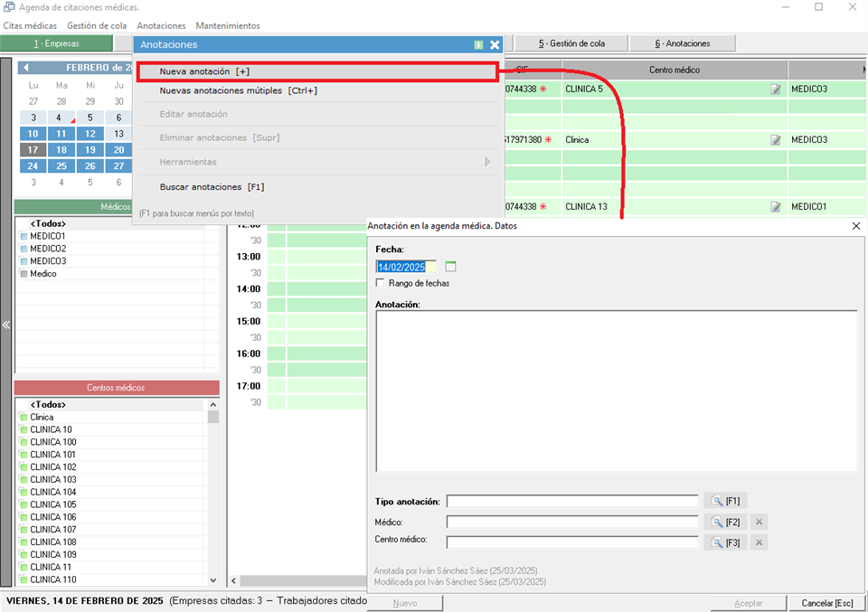Toggle the MEDICO1 checkbox in the Médicos list
The height and width of the screenshot is (612, 868).
[x=24, y=236]
